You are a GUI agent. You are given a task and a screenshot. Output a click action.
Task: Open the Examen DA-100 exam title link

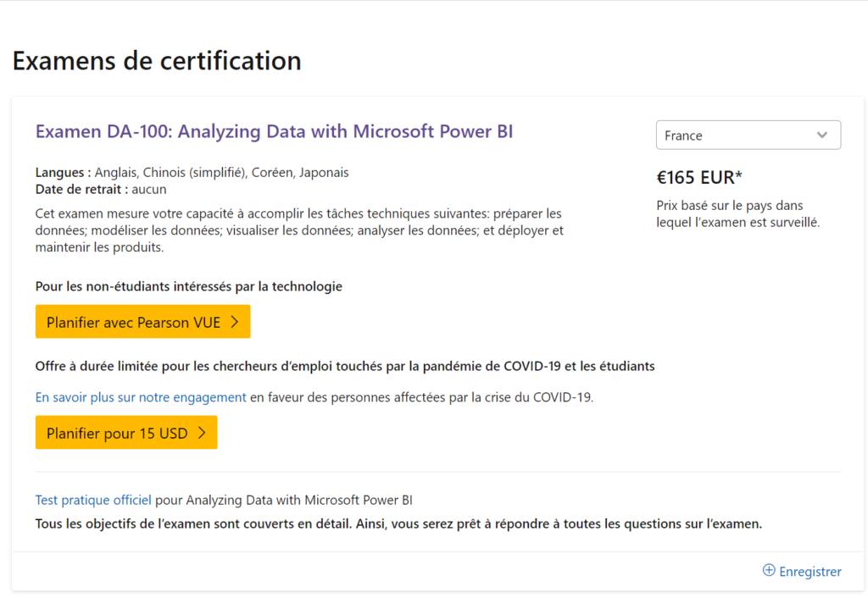click(274, 131)
